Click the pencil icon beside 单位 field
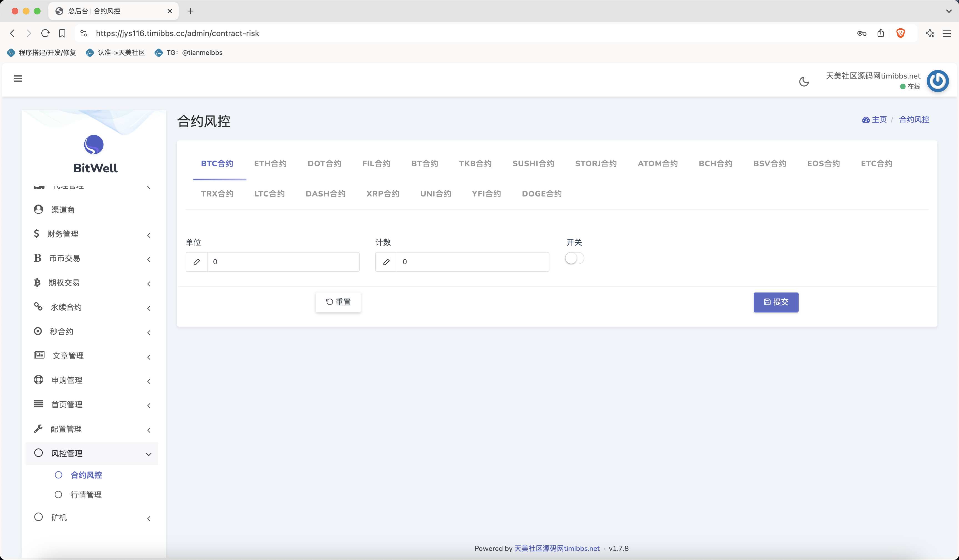Screen dimensions: 959x560 pyautogui.click(x=196, y=262)
